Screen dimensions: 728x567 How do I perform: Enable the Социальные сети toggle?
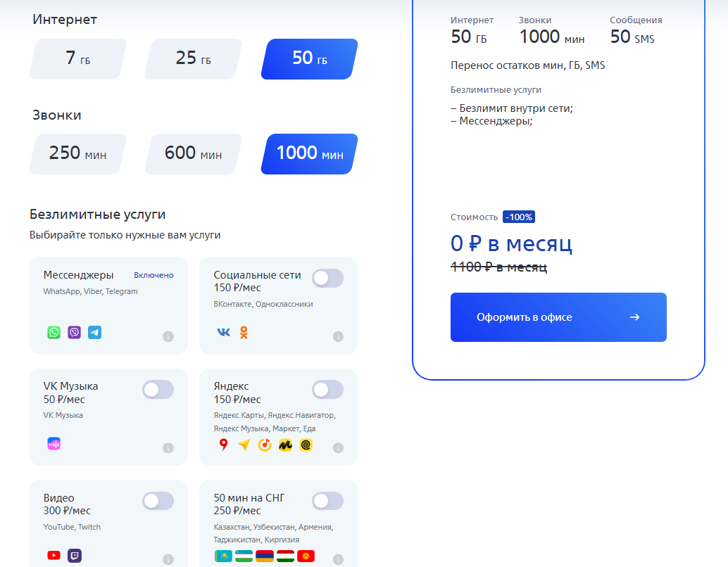[x=327, y=279]
